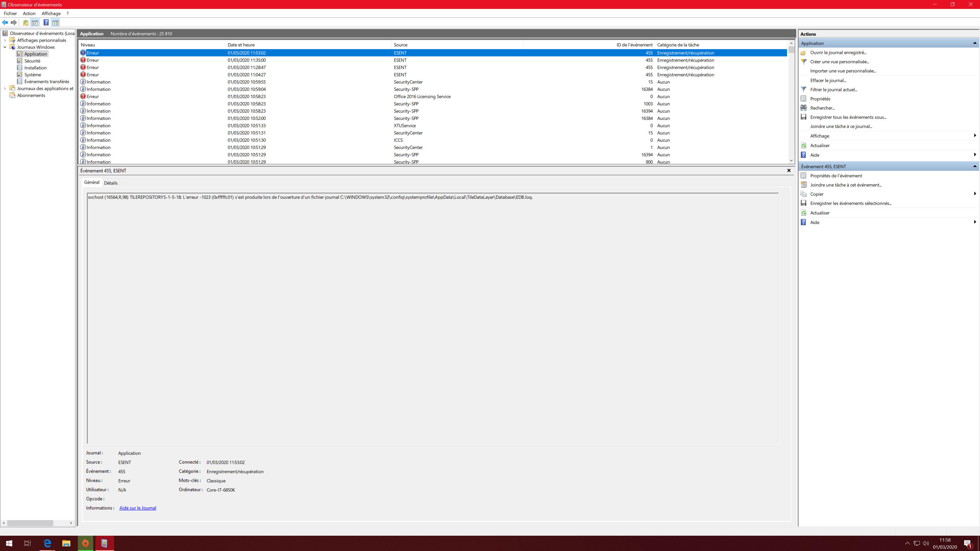This screenshot has height=551, width=980.
Task: Expand Journaux des applications tree node
Action: point(5,89)
